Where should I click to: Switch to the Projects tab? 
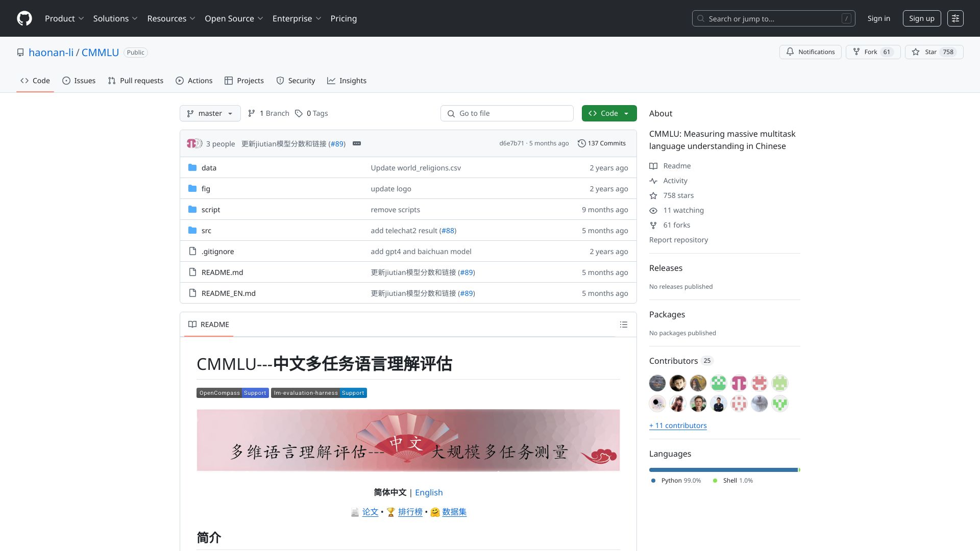click(244, 81)
